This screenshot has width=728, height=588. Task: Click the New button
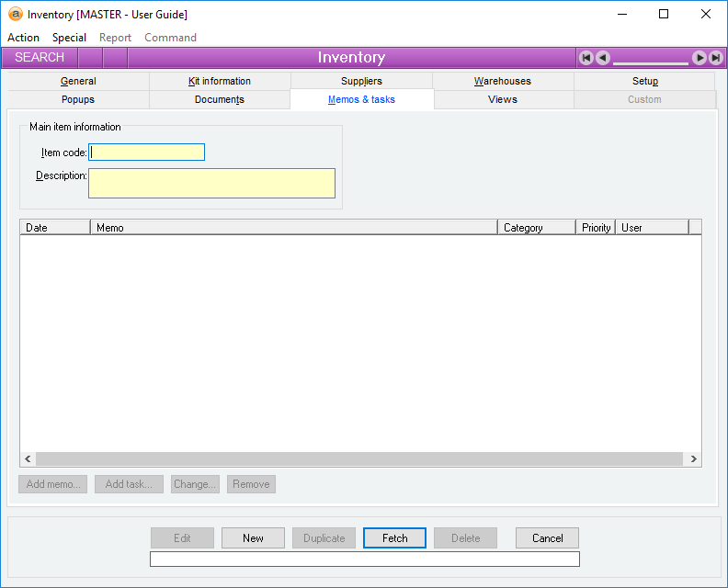[253, 538]
